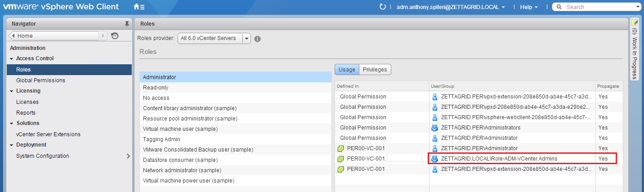The width and height of the screenshot is (644, 192).
Task: Open navigation history clock icon
Action: coord(115,36)
